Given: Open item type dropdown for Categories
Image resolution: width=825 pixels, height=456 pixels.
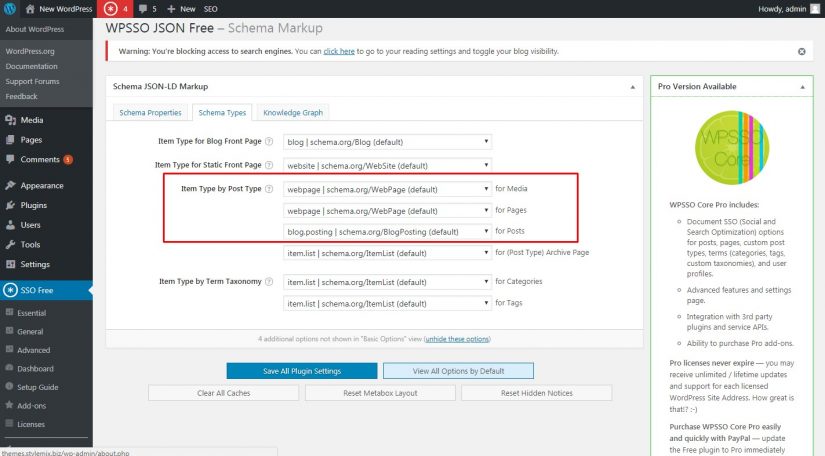Looking at the screenshot, I should point(387,282).
